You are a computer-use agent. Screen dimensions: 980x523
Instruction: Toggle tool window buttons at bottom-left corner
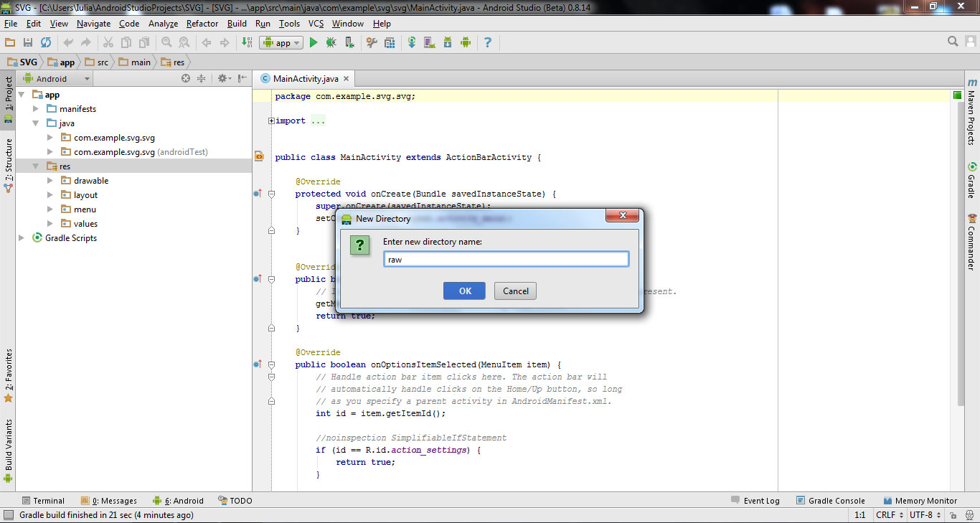pyautogui.click(x=8, y=515)
